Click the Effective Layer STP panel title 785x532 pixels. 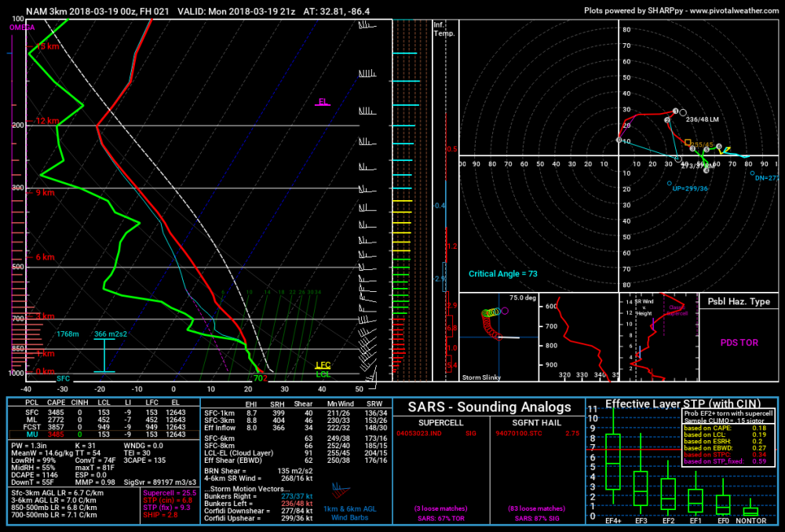tap(683, 404)
